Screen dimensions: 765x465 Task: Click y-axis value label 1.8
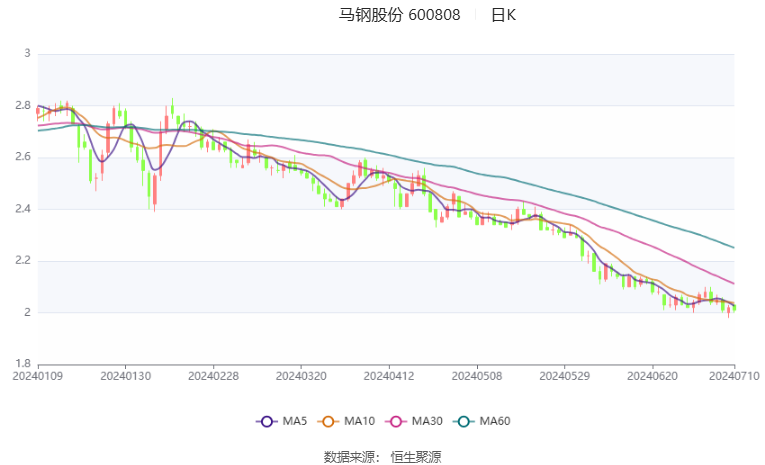coord(23,364)
